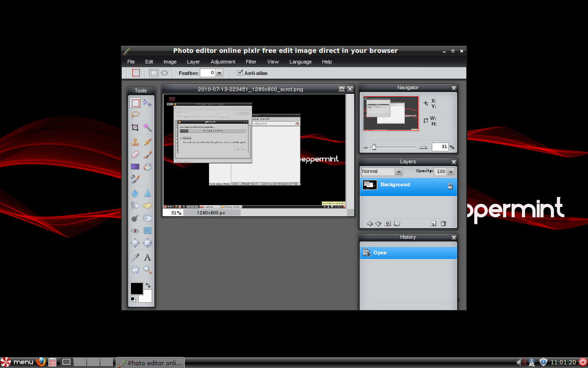588x368 pixels.
Task: Open the Feather value dropdown
Action: point(219,73)
